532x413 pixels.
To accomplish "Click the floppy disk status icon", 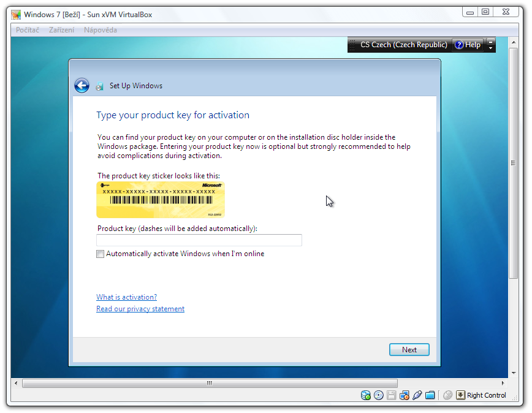I will [x=391, y=395].
